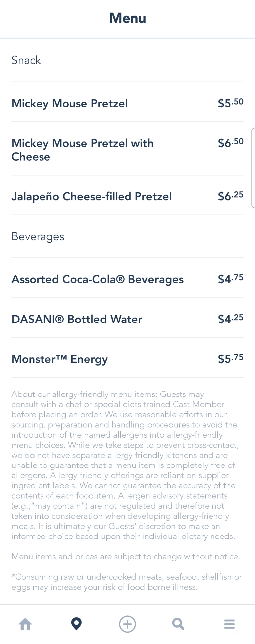Tap the Beverages section heading
The width and height of the screenshot is (255, 644).
38,236
